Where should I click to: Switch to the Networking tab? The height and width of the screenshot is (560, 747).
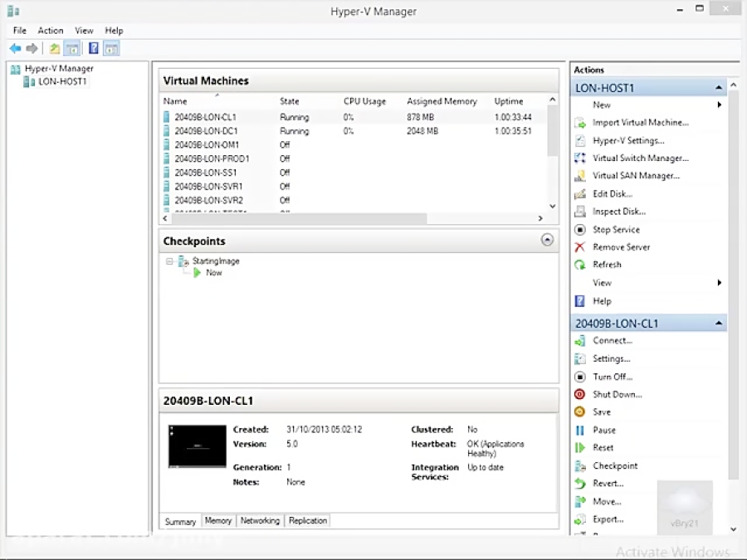tap(259, 521)
